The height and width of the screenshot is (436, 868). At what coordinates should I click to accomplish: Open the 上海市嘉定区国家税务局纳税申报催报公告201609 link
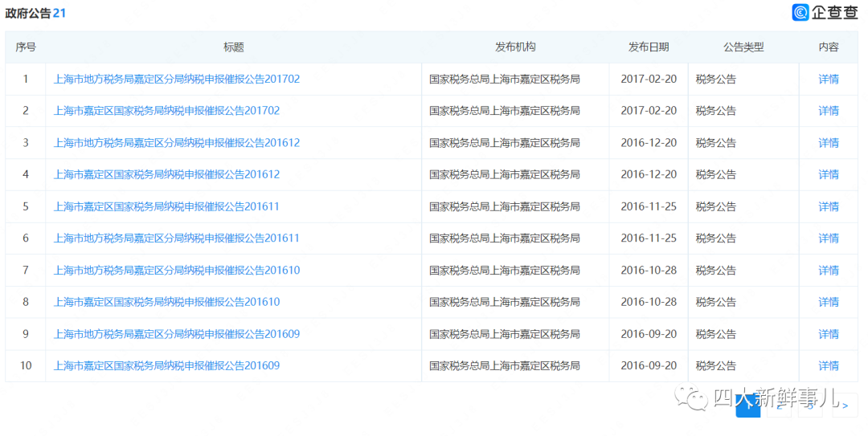click(x=166, y=365)
